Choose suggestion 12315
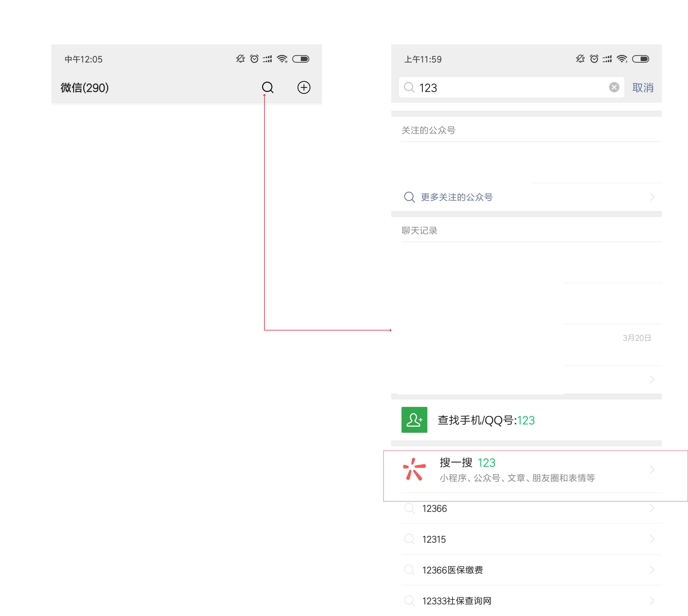688x616 pixels. click(x=434, y=539)
